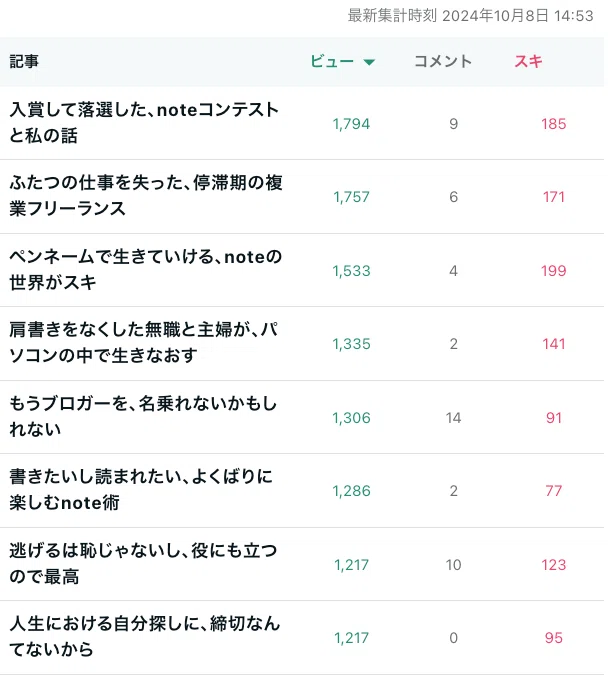Sort by スキ column header
608x681 pixels.
pyautogui.click(x=529, y=61)
